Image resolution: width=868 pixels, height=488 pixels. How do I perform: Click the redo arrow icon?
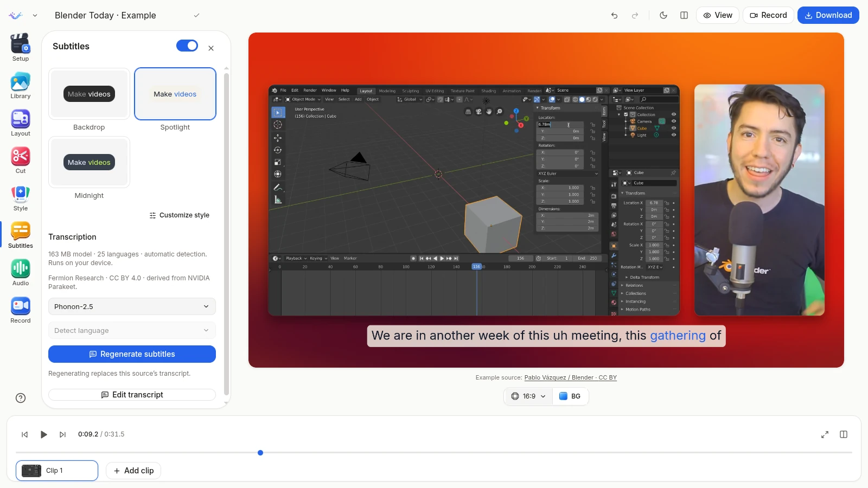click(635, 15)
